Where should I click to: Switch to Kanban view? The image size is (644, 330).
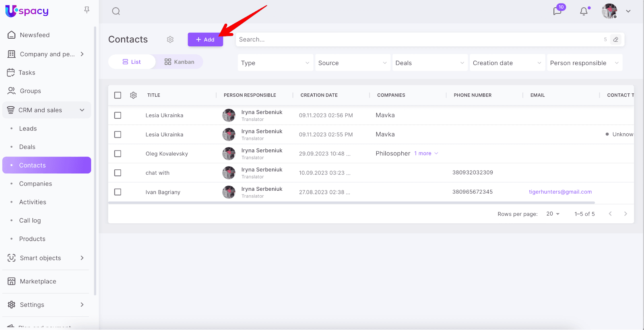point(180,62)
